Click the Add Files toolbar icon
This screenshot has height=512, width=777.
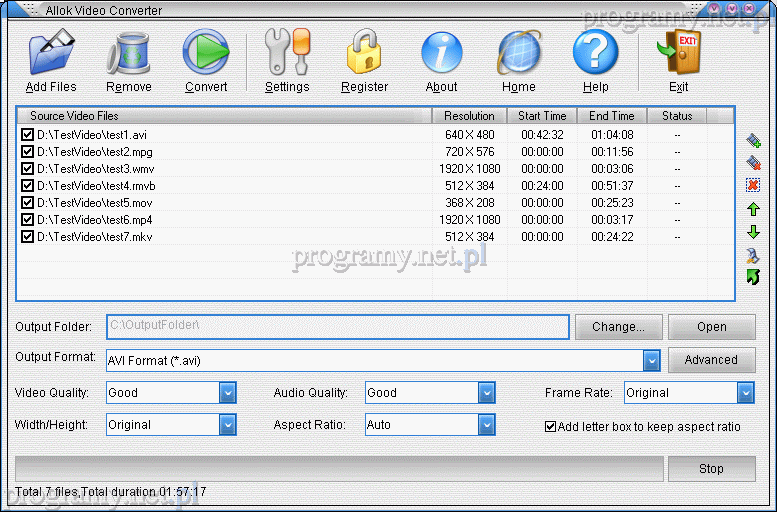51,53
